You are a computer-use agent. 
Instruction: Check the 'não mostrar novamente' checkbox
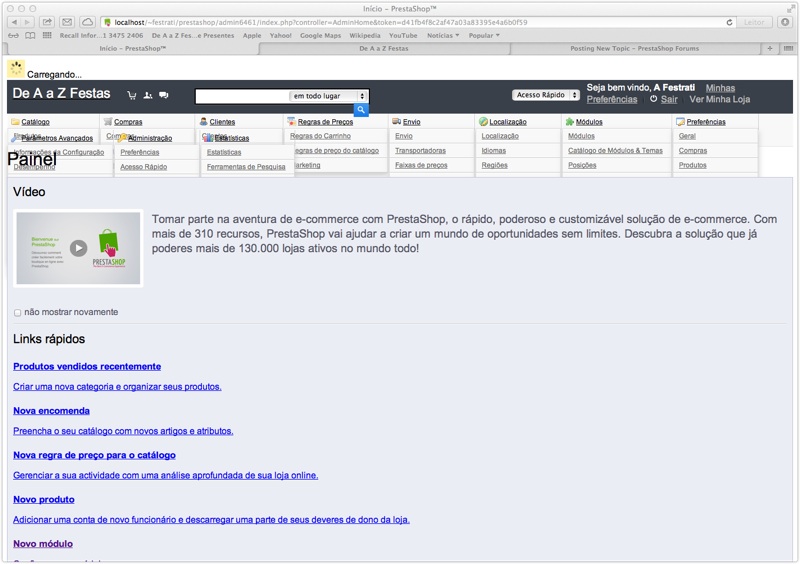(x=18, y=312)
